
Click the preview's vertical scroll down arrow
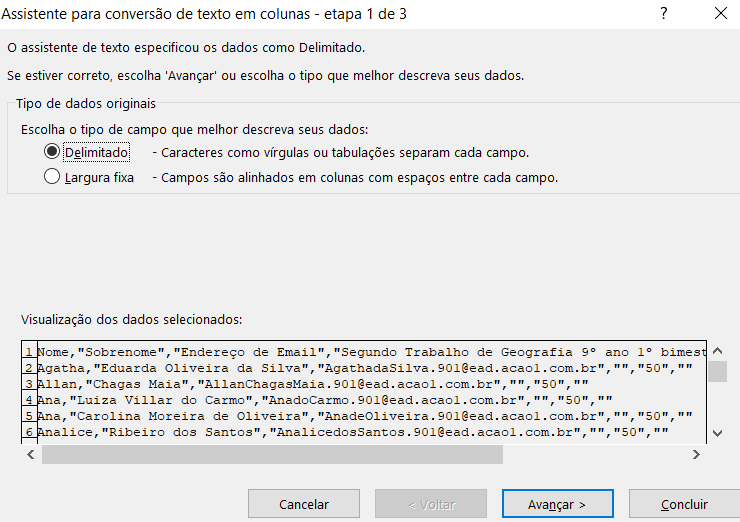717,432
